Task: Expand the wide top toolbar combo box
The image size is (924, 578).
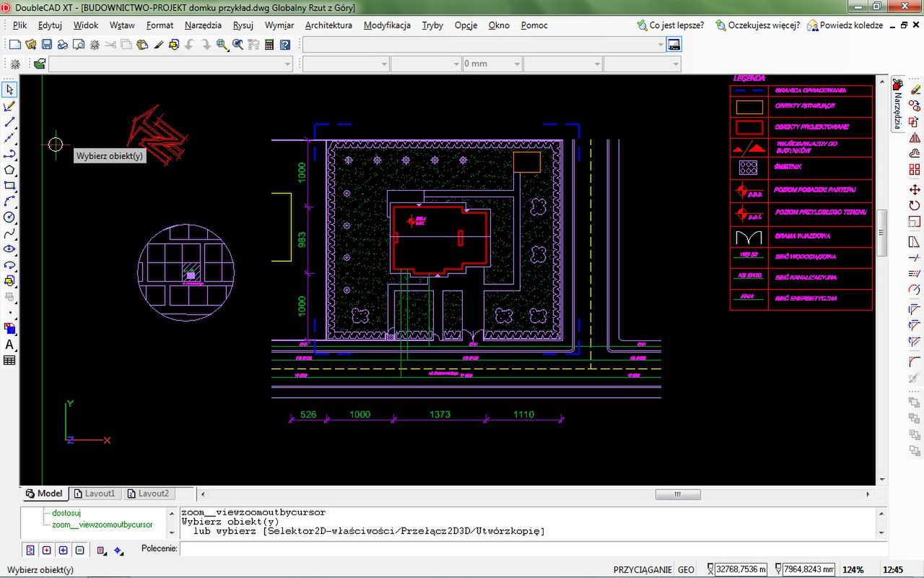Action: (660, 45)
